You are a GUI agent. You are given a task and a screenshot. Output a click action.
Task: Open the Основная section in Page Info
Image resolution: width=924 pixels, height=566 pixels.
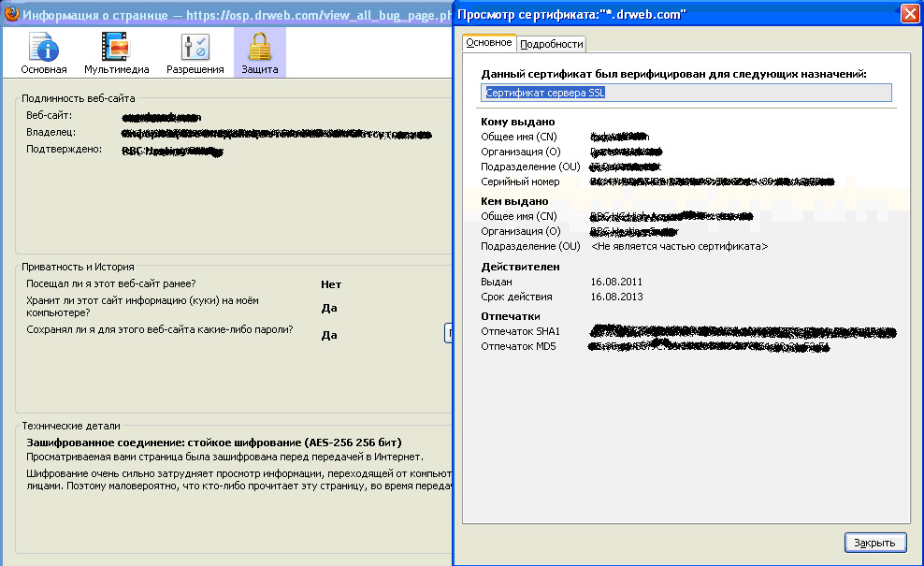point(44,53)
